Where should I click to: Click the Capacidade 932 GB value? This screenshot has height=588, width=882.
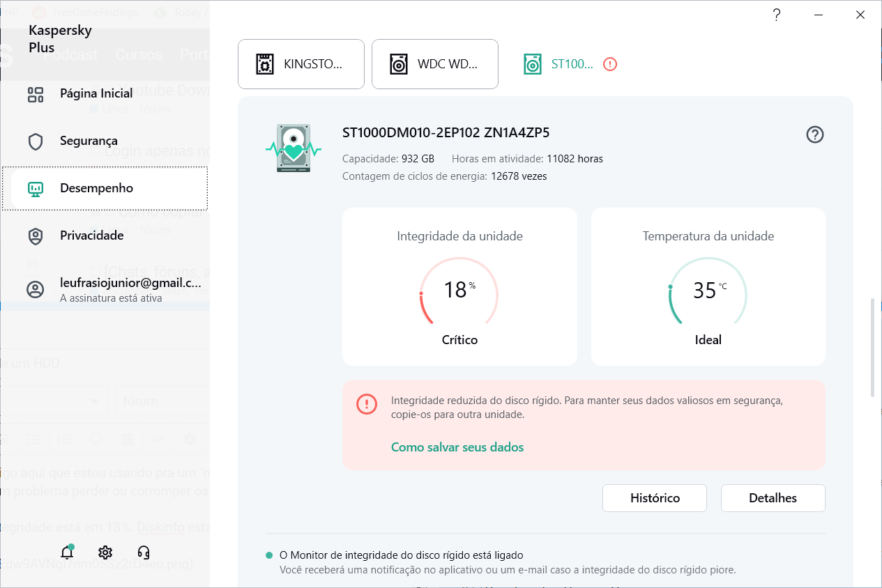418,159
